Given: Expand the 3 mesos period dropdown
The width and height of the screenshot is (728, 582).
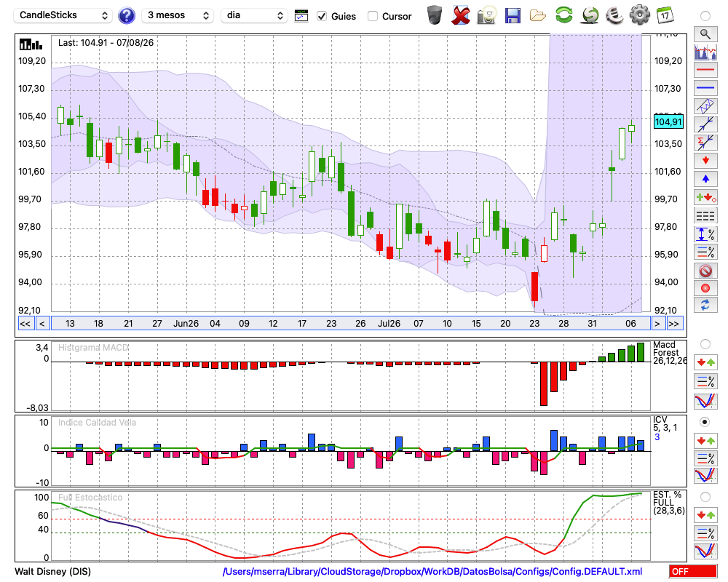Looking at the screenshot, I should tap(178, 15).
